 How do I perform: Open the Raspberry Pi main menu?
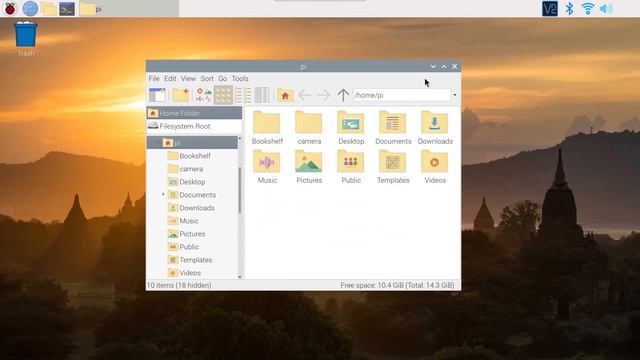click(x=10, y=8)
